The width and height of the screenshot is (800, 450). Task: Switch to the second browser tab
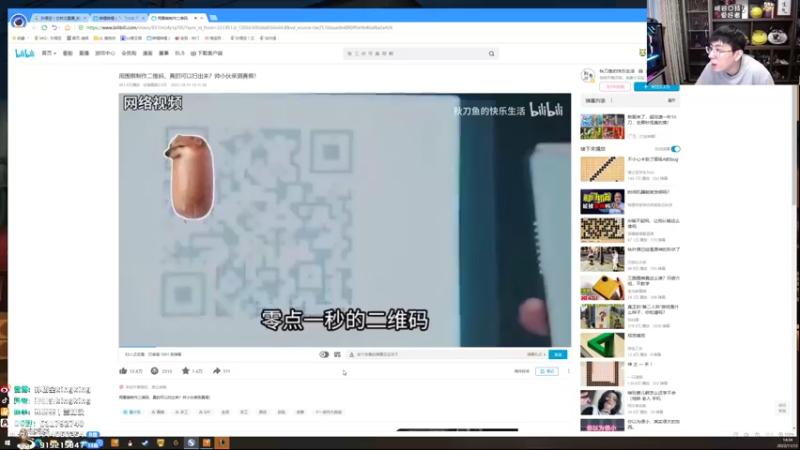(x=118, y=18)
